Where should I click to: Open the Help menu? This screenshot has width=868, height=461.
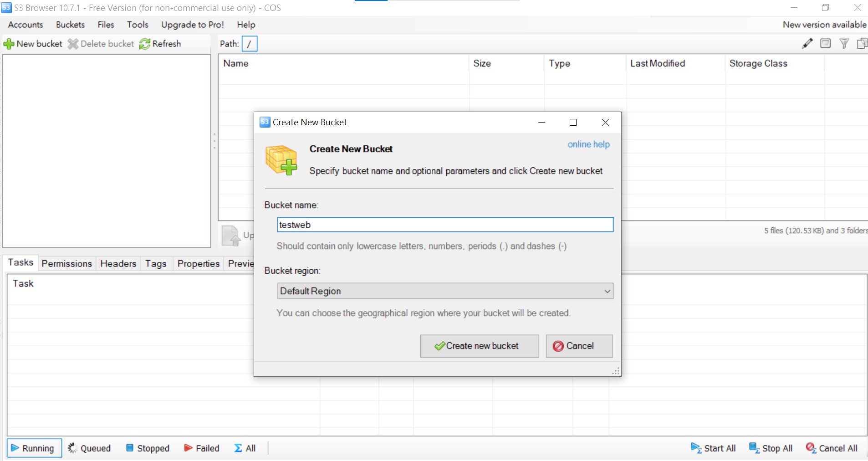pos(246,25)
